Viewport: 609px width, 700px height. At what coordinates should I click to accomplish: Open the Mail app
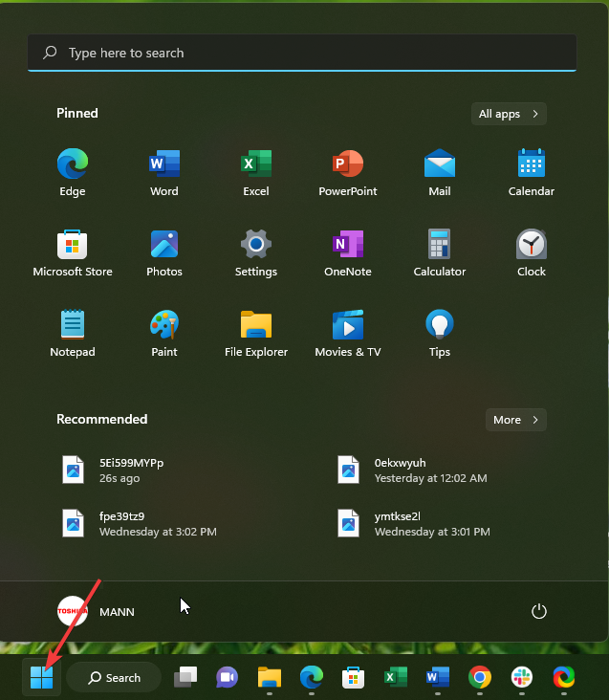tap(440, 173)
